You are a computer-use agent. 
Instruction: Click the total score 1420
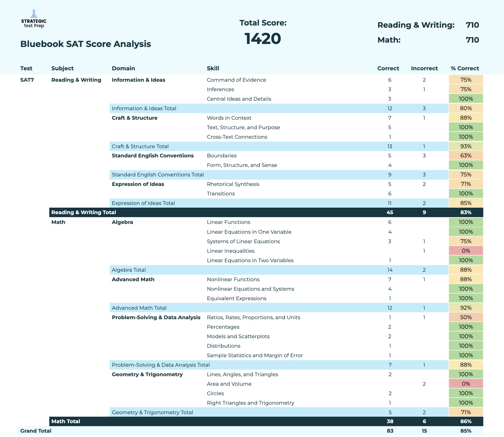point(263,38)
